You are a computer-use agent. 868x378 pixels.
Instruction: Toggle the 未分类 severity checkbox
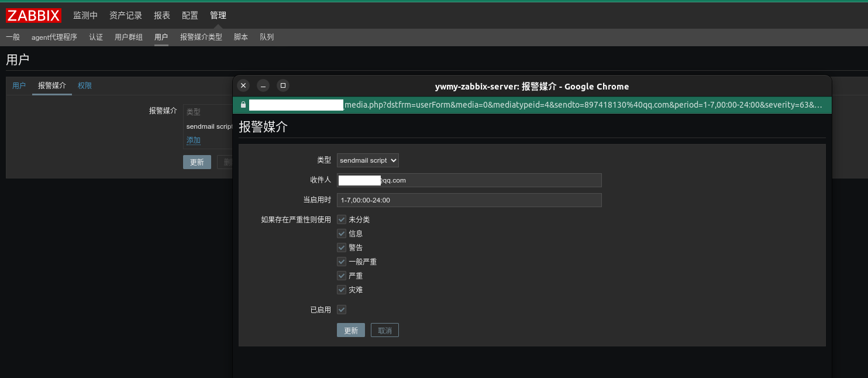tap(342, 219)
